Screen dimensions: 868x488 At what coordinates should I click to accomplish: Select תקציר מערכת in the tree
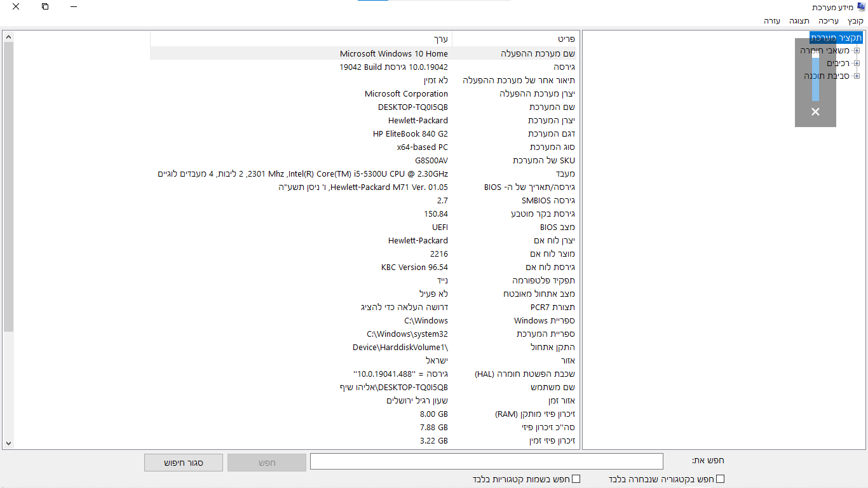[x=836, y=37]
